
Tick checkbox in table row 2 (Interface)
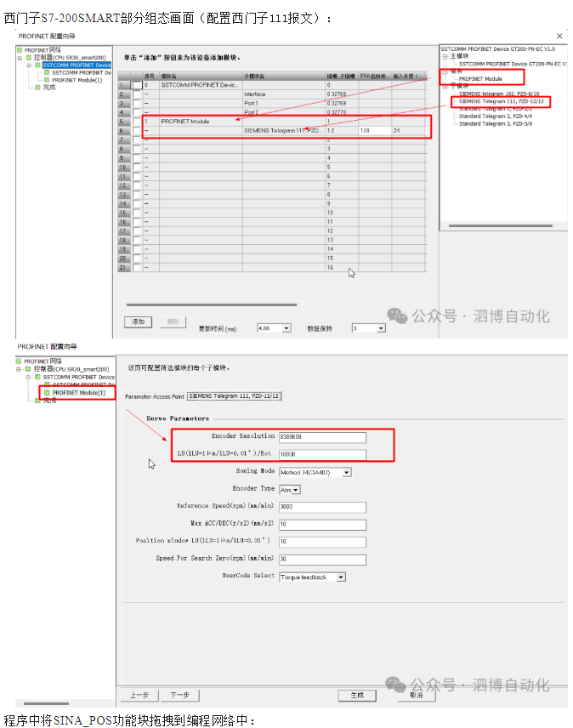(x=136, y=94)
